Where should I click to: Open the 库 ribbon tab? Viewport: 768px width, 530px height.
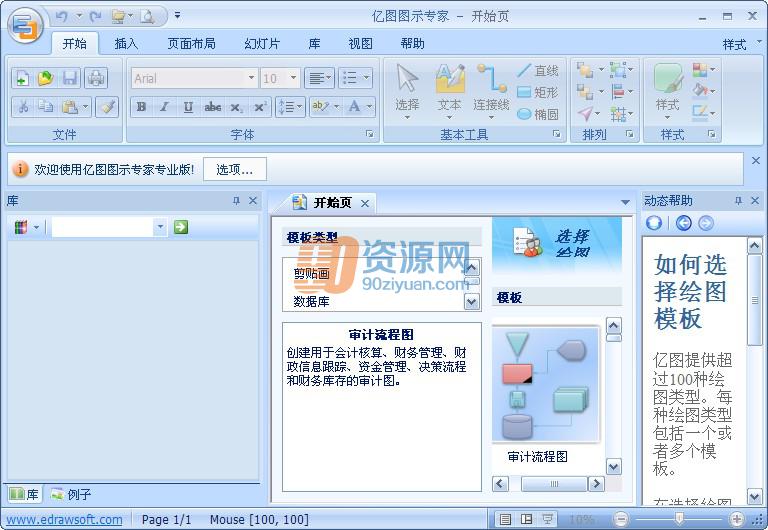[314, 44]
